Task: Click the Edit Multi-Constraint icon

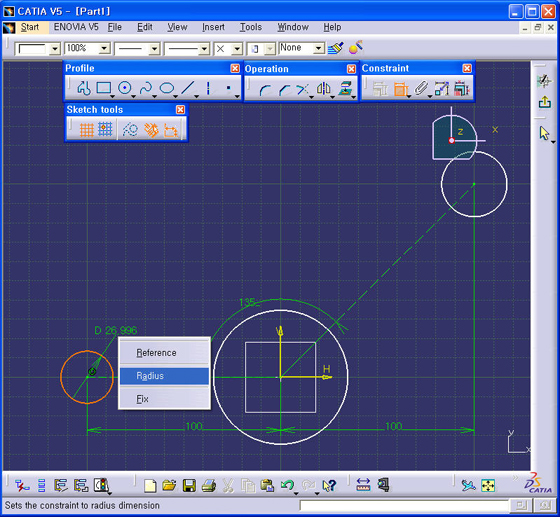Action: 462,89
